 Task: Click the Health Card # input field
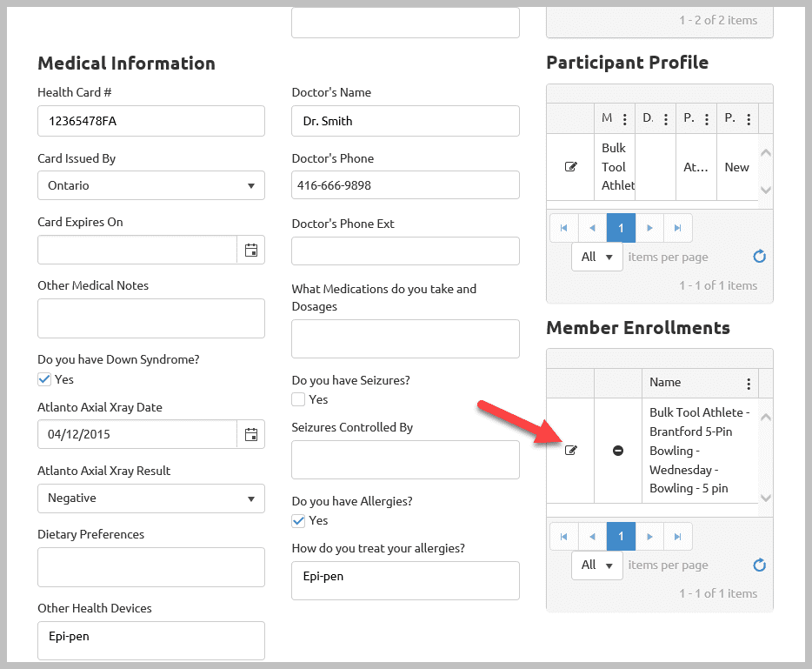(151, 121)
